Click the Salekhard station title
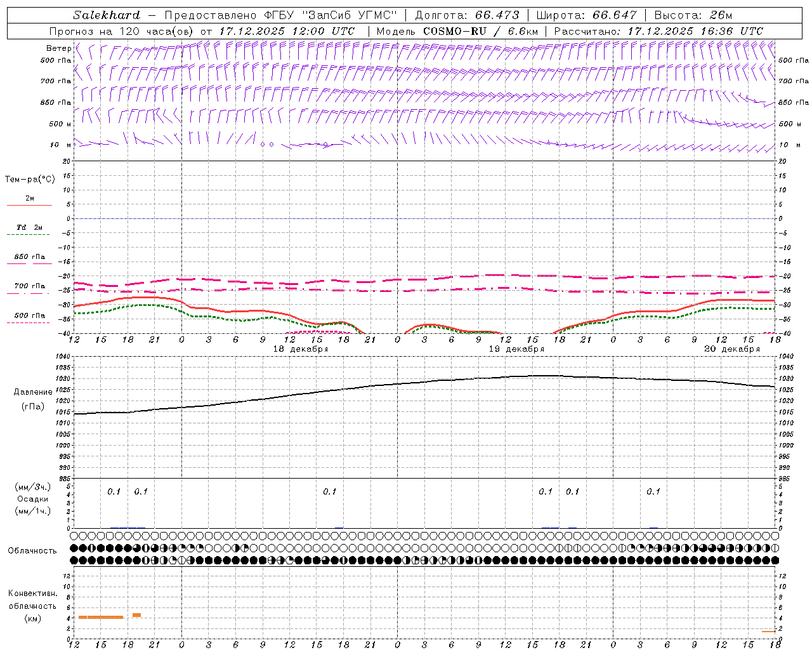The image size is (812, 650). click(106, 15)
